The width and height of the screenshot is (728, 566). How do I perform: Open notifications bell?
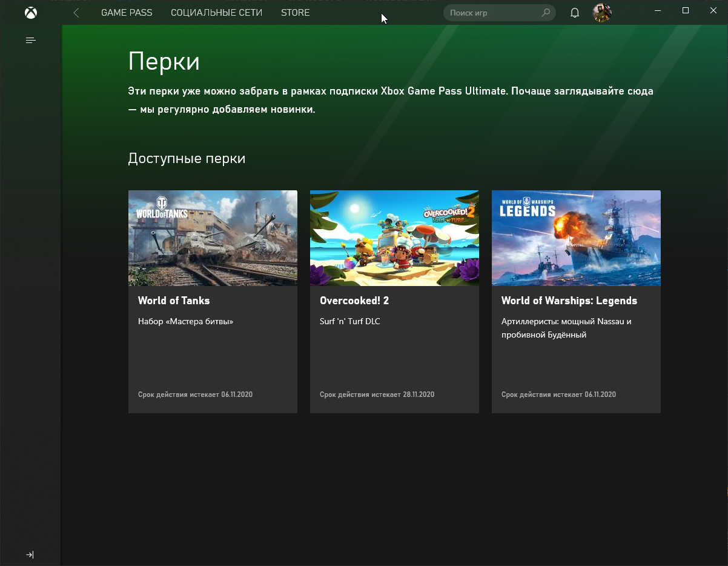[x=575, y=13]
